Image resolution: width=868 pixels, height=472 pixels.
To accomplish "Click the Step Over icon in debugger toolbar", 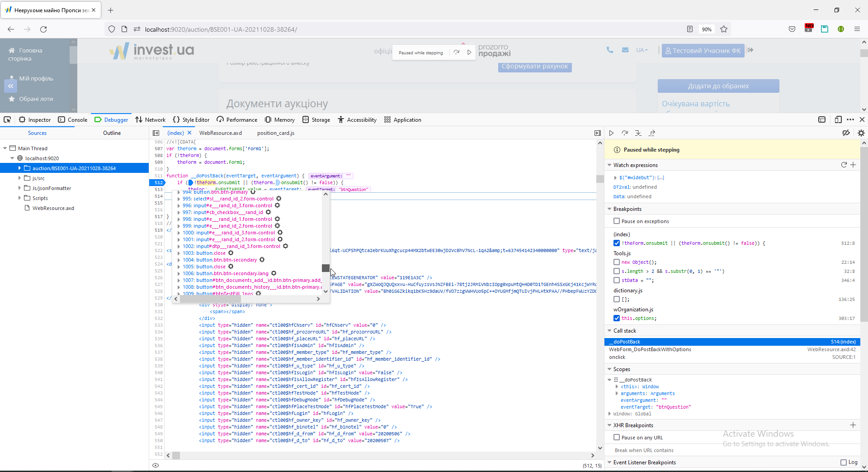I will pos(625,133).
